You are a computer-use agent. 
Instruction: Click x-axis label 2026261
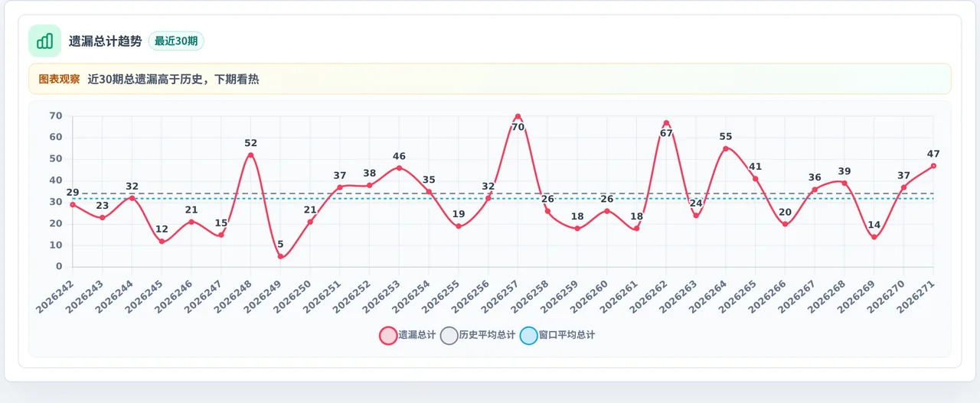[619, 295]
